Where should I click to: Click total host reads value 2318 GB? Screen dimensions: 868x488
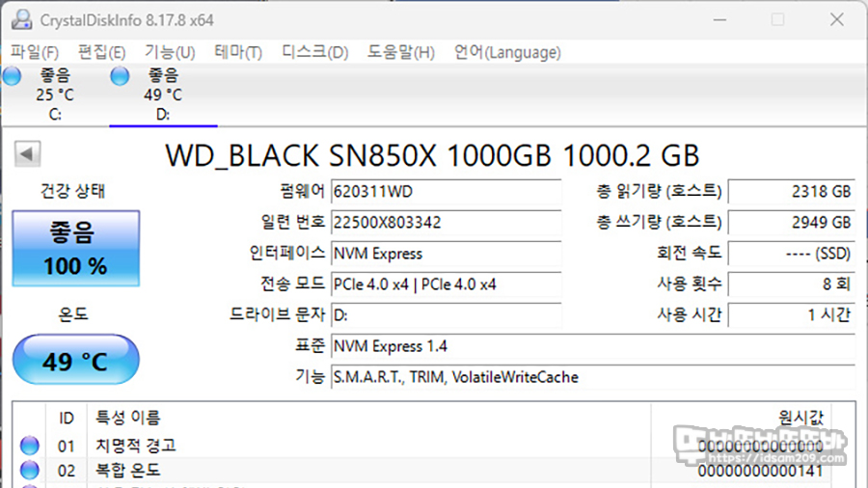792,192
